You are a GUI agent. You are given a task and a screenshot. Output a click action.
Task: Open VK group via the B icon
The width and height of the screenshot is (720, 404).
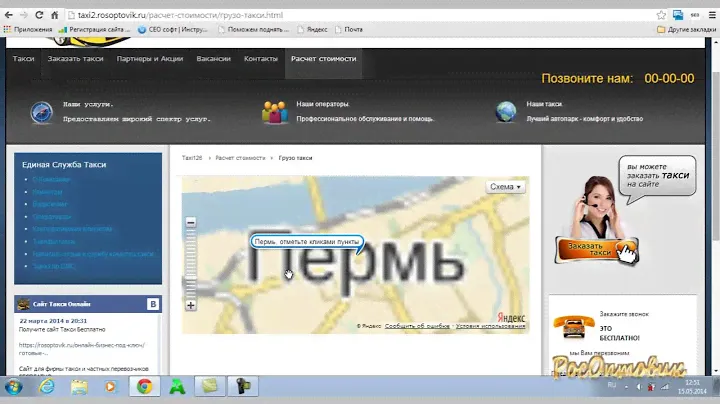(153, 303)
